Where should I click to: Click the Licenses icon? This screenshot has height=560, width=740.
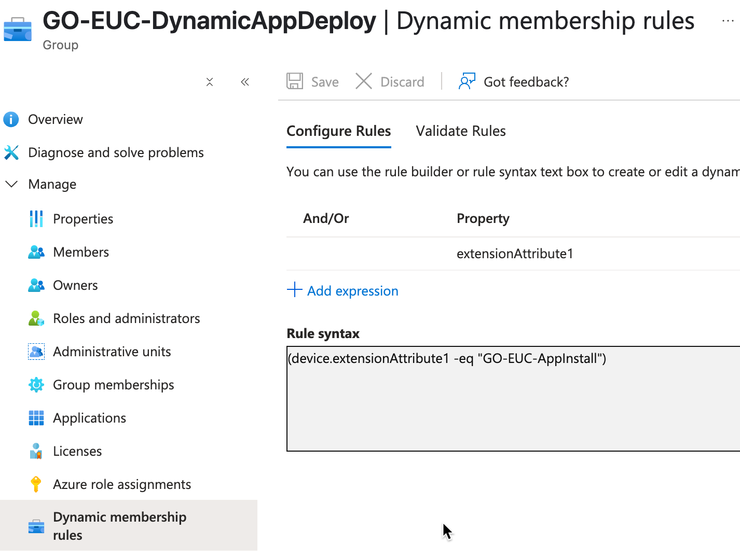[36, 451]
